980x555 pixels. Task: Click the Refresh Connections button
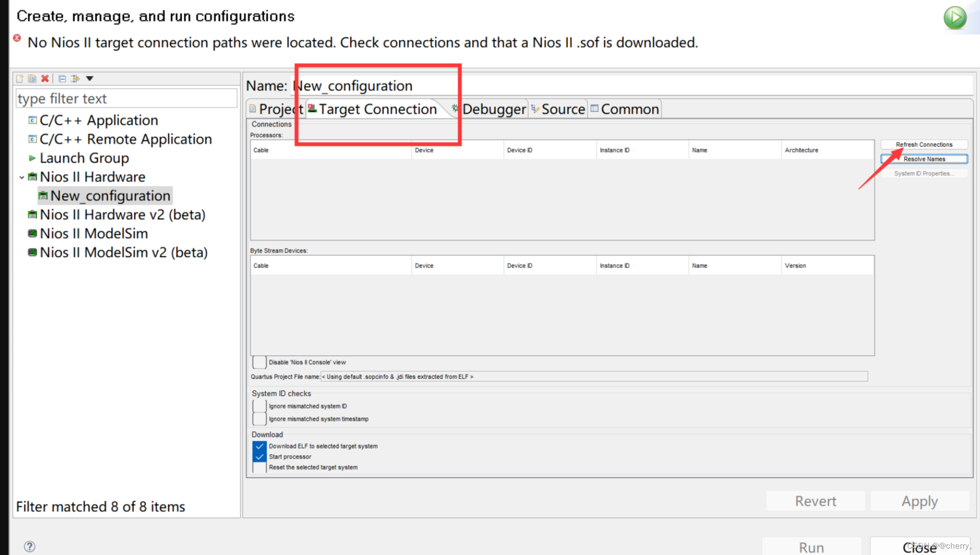click(924, 144)
